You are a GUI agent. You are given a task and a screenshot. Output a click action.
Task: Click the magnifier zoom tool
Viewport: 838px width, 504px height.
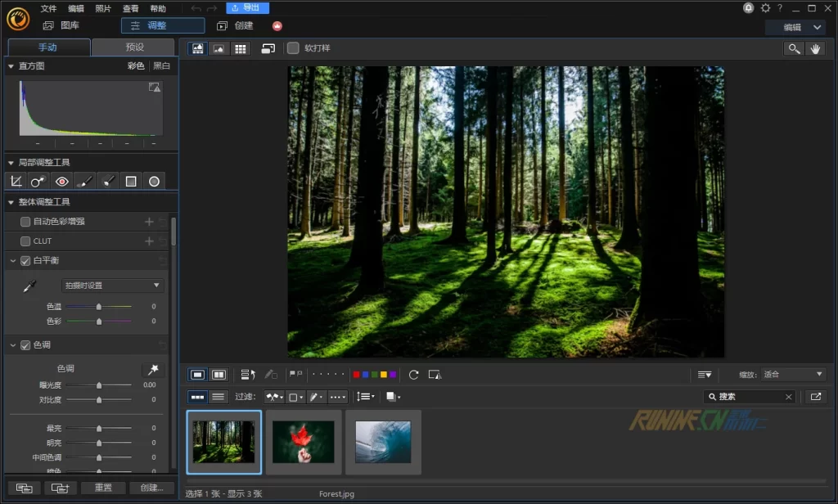(793, 48)
